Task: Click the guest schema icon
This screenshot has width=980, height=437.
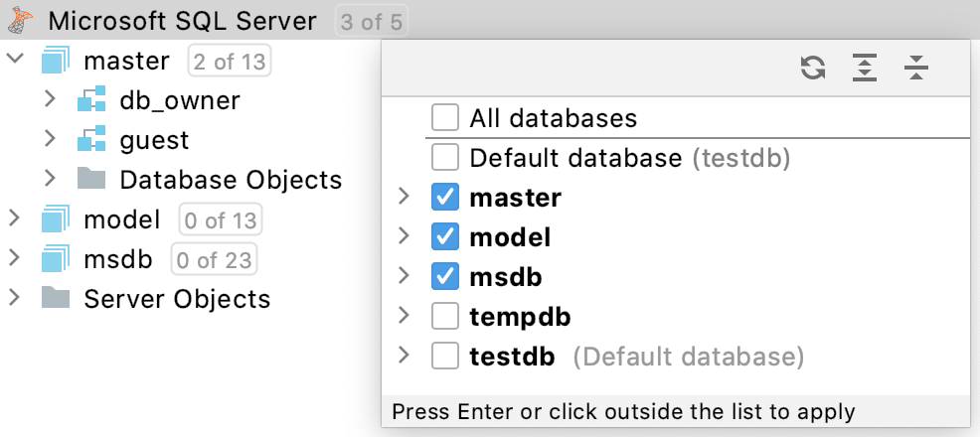Action: click(x=91, y=140)
